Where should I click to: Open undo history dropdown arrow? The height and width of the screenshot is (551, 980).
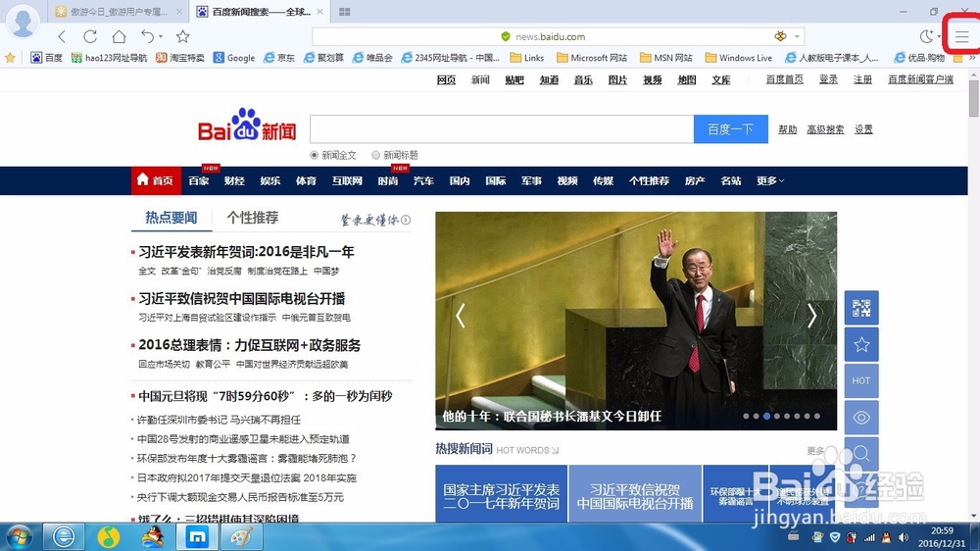point(161,37)
